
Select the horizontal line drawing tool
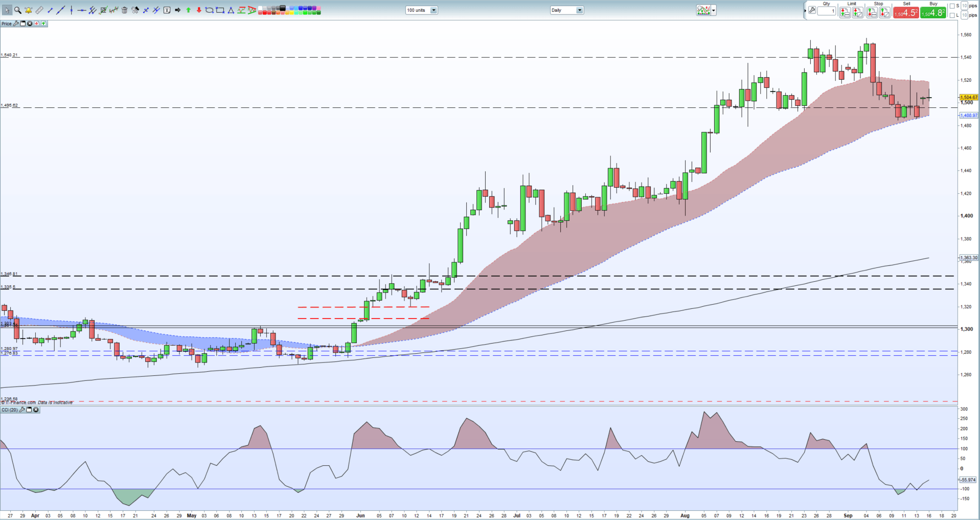tap(82, 10)
